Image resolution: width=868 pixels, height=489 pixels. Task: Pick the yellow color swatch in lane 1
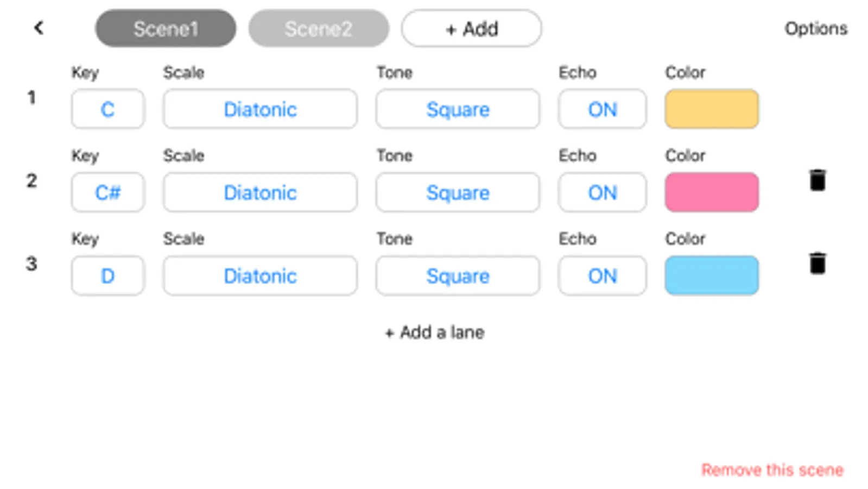711,109
